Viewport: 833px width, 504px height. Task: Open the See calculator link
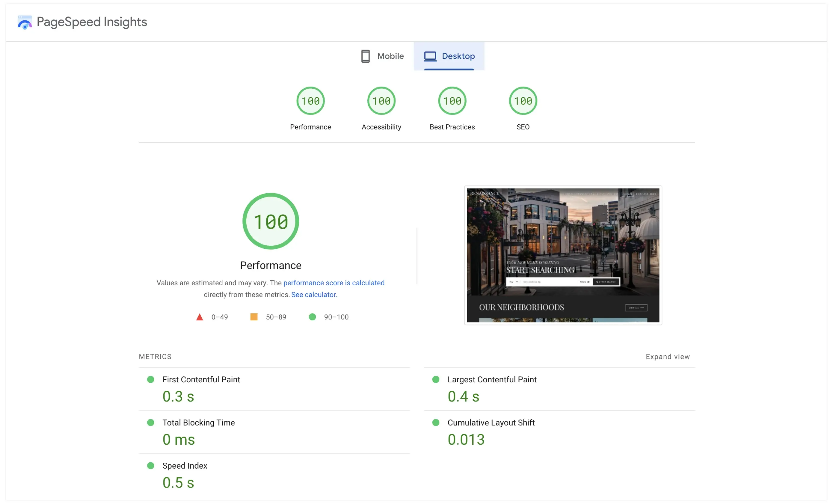pos(313,294)
